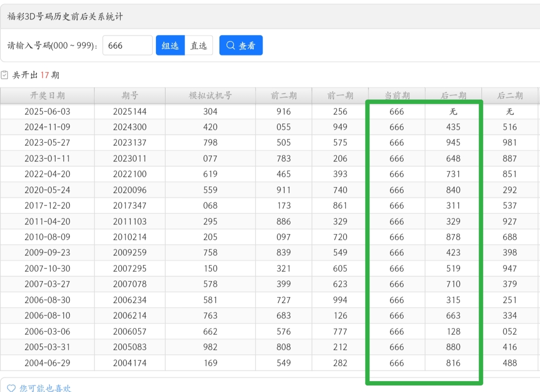
Task: Click the 后二期 column header
Action: pos(510,95)
